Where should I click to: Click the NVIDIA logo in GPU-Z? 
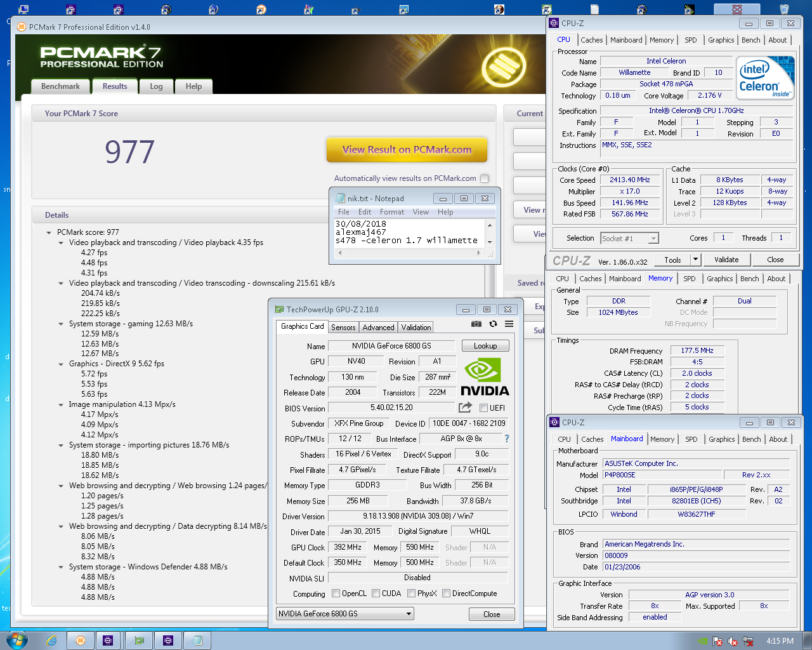point(485,377)
